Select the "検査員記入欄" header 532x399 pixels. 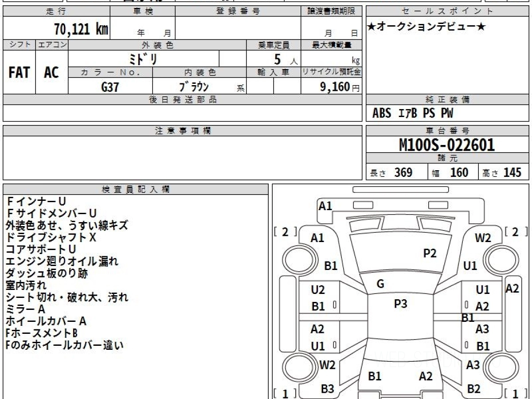tap(136, 189)
